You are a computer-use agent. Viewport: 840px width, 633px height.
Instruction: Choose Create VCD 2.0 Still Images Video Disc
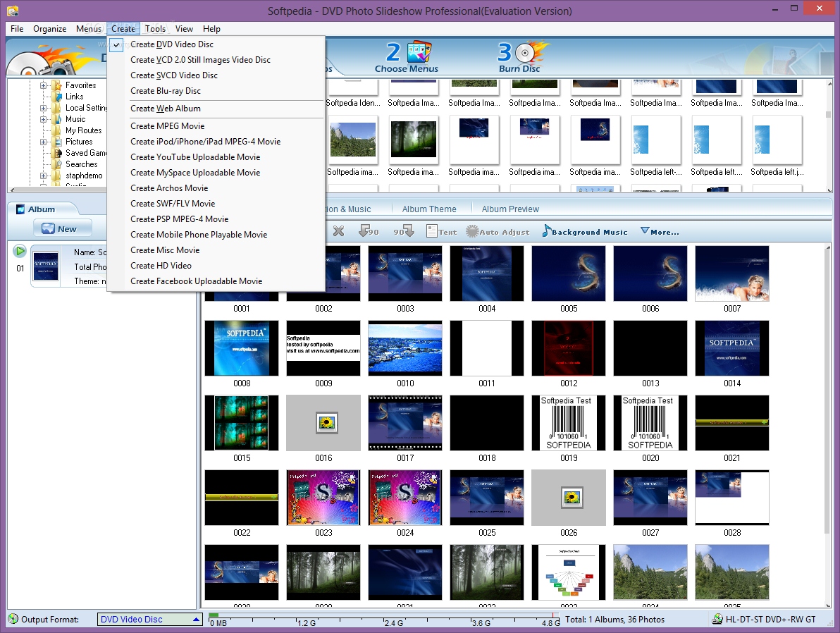click(x=216, y=60)
